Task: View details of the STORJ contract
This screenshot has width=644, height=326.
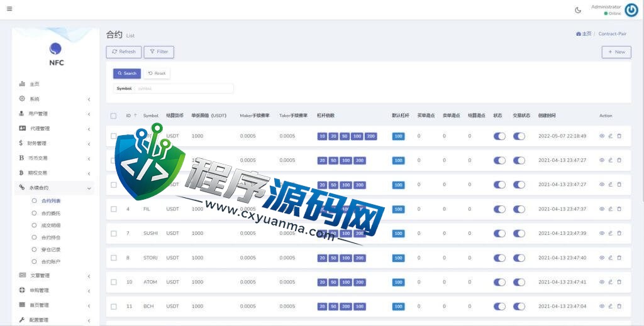Action: [602, 258]
